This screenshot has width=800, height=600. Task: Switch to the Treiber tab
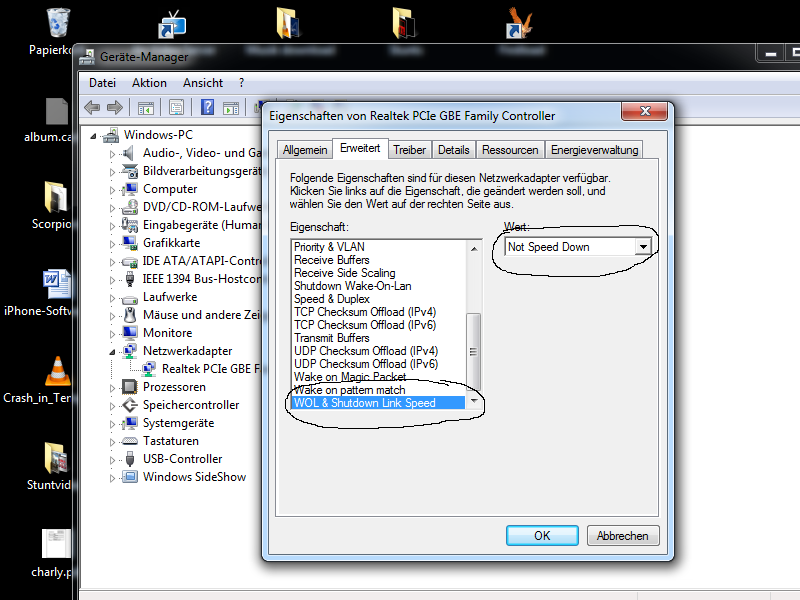click(409, 150)
